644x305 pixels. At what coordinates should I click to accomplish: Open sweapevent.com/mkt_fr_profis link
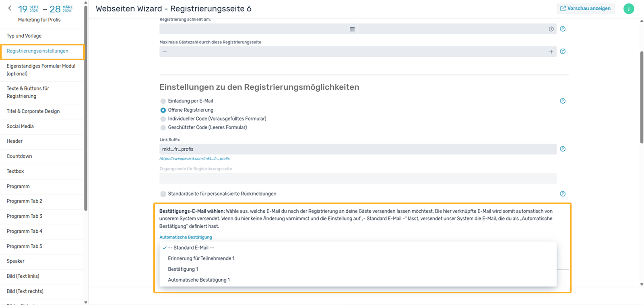click(x=194, y=159)
